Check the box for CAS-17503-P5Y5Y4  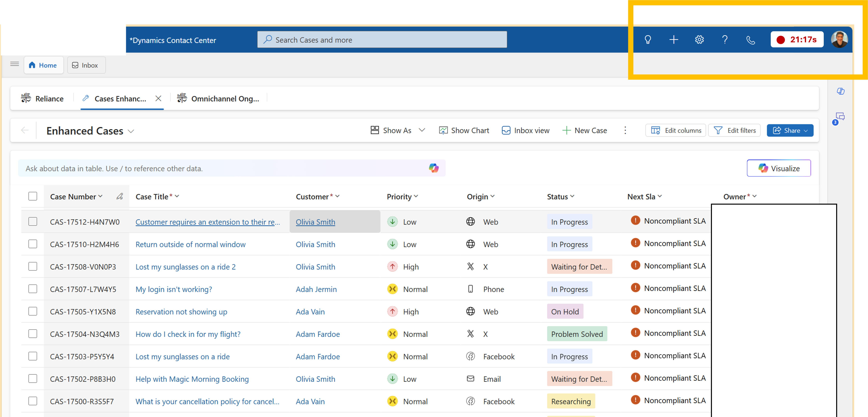click(x=33, y=356)
